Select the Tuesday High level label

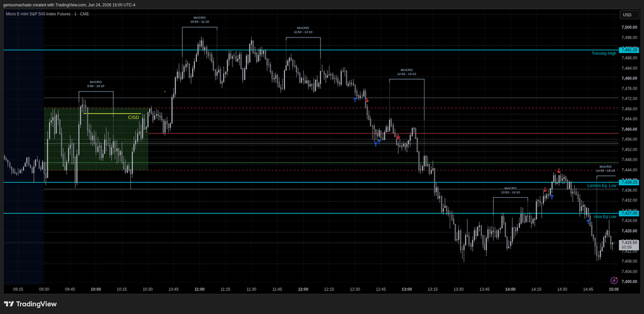[604, 53]
